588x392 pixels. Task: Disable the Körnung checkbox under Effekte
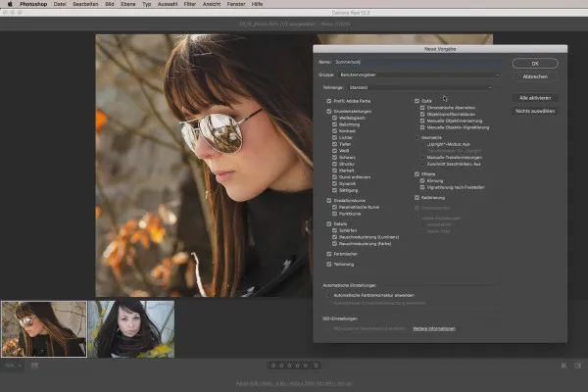point(422,180)
